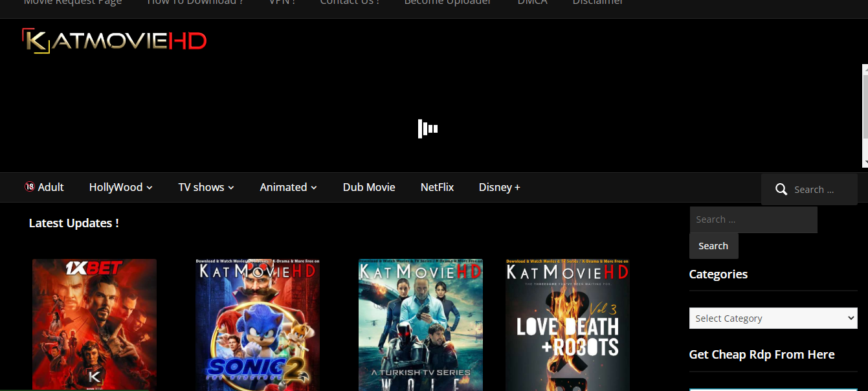Click the banner scrollbar up arrow
868x391 pixels.
865,69
